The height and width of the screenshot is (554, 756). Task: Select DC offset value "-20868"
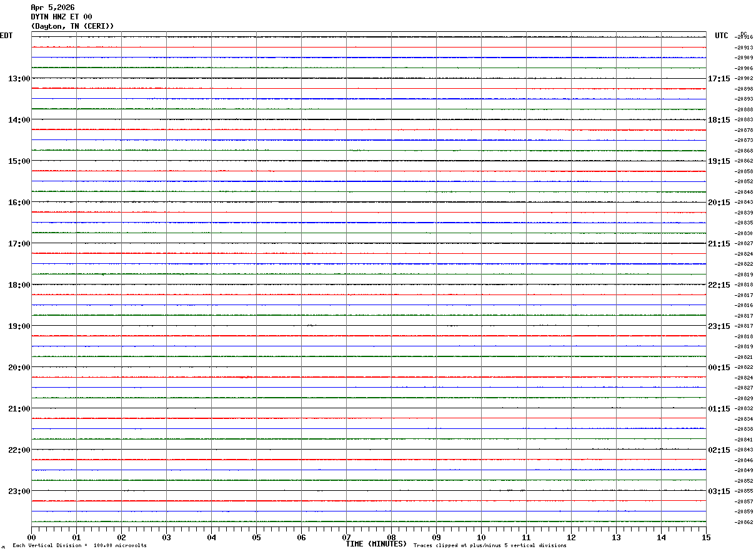(744, 151)
